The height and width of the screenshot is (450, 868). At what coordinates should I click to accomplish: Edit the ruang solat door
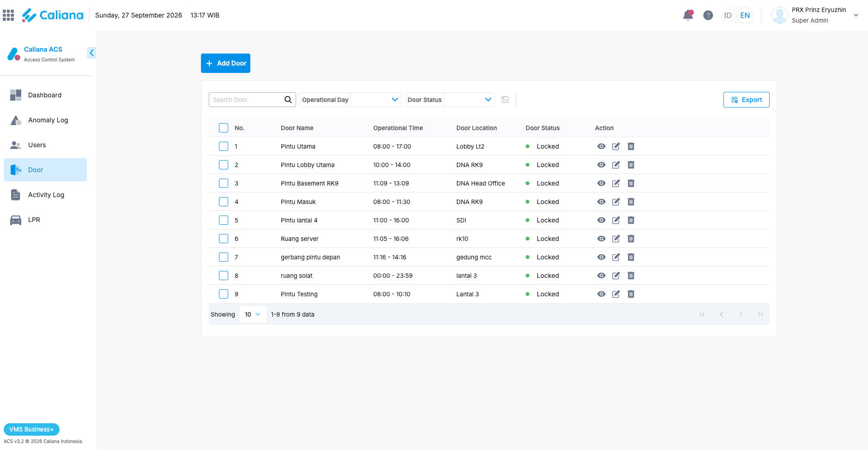click(616, 276)
